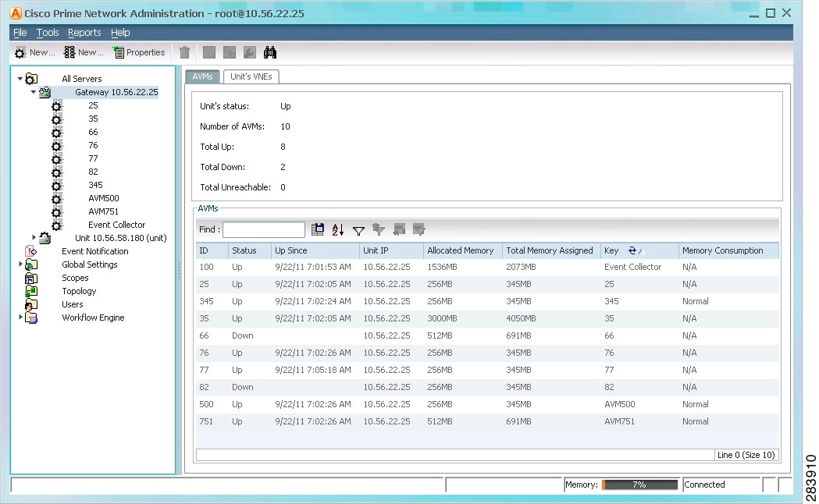Image resolution: width=819 pixels, height=504 pixels.
Task: Click the Memory usage 7% indicator
Action: (639, 484)
